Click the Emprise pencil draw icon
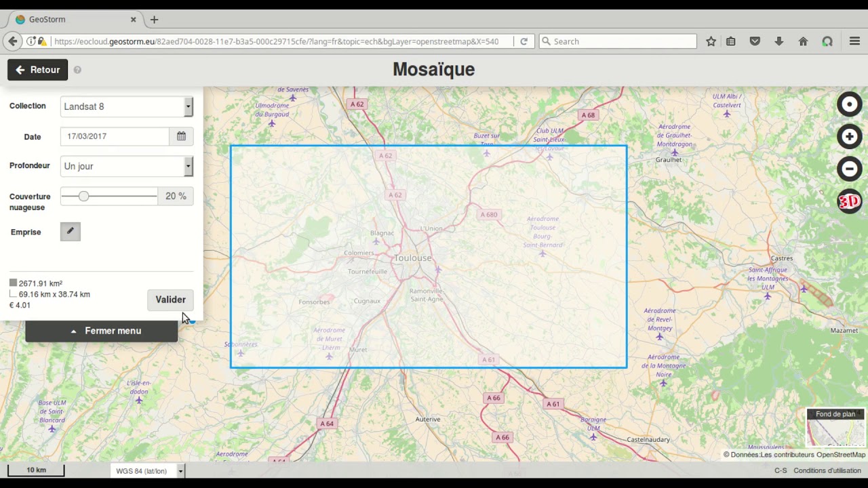The height and width of the screenshot is (488, 868). 70,232
